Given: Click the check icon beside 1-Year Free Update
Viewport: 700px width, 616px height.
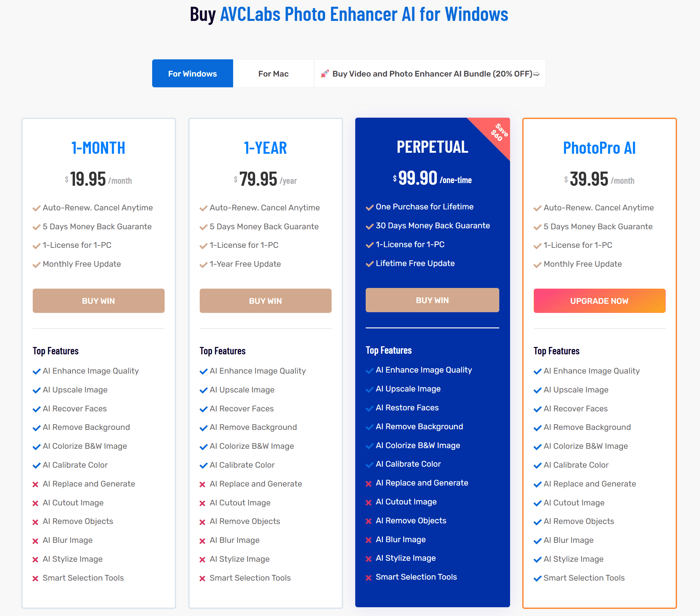Looking at the screenshot, I should pos(203,265).
